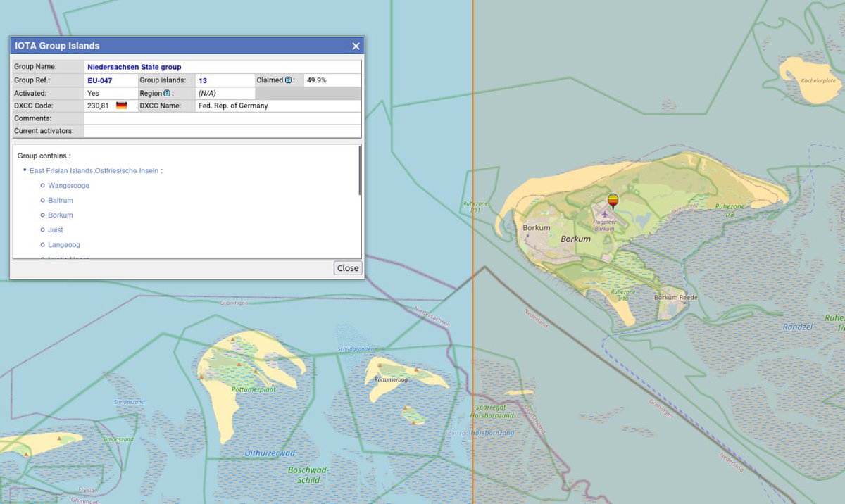Open the Niedersachsen State group name link
Image resolution: width=845 pixels, height=504 pixels.
pos(134,67)
